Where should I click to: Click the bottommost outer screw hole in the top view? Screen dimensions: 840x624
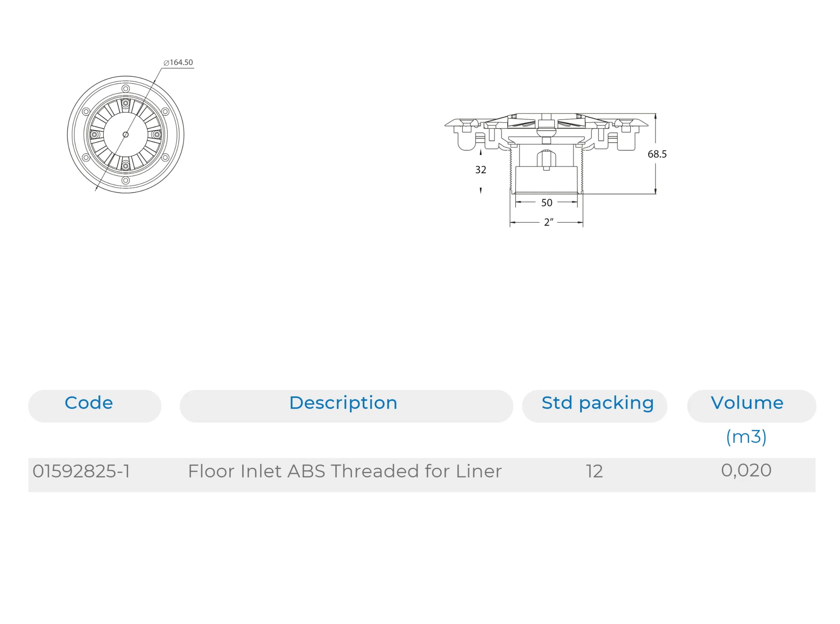[x=126, y=181]
